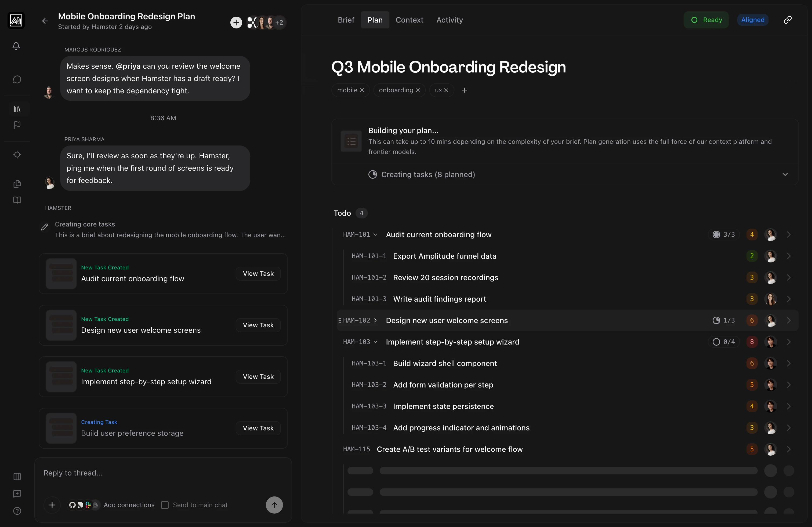Toggle the Ready status indicator
This screenshot has width=812, height=527.
(706, 20)
